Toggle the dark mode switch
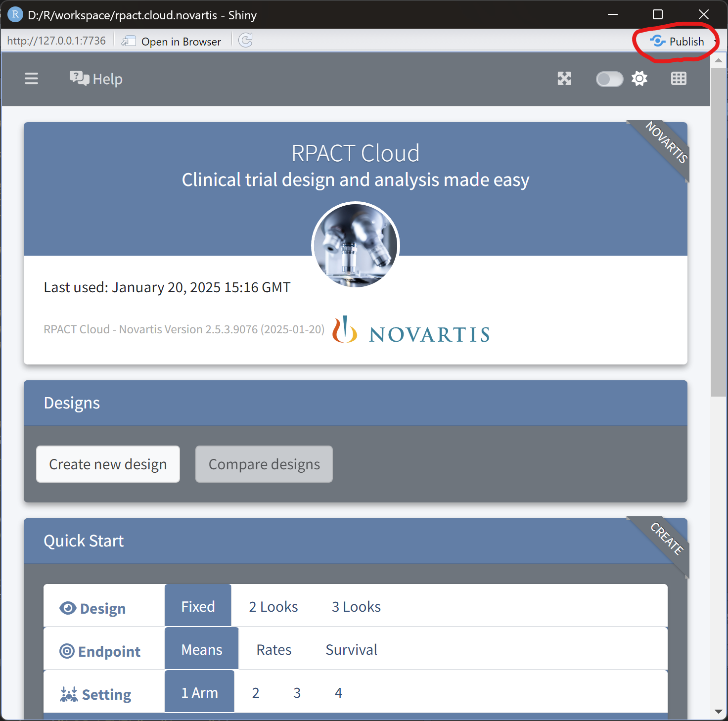Image resolution: width=728 pixels, height=721 pixels. pos(609,79)
